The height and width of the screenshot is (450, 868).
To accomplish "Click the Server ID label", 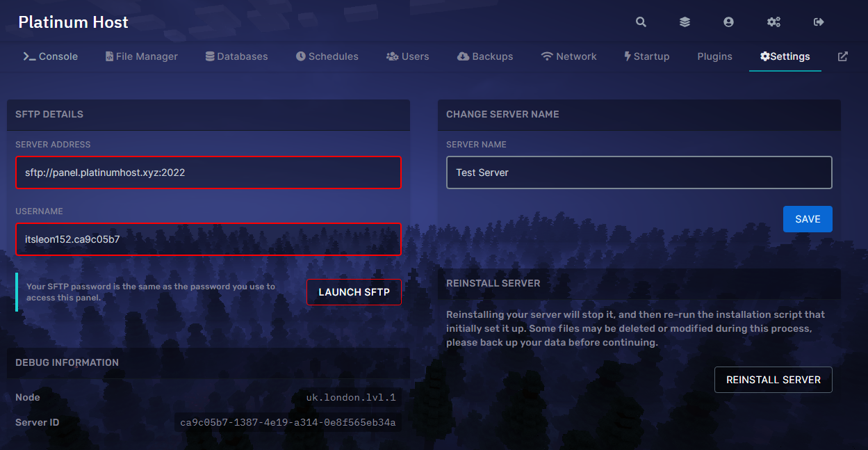I will 38,422.
